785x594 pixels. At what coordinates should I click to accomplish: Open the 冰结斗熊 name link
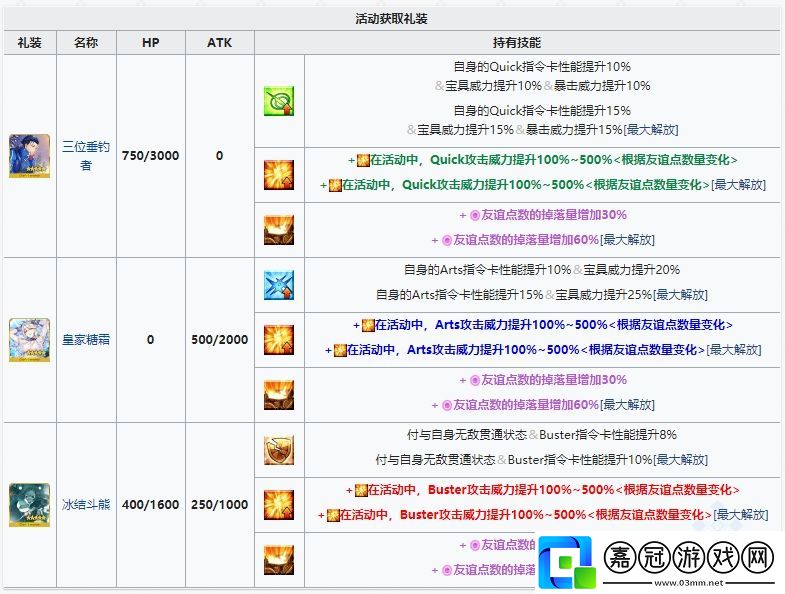coord(86,504)
